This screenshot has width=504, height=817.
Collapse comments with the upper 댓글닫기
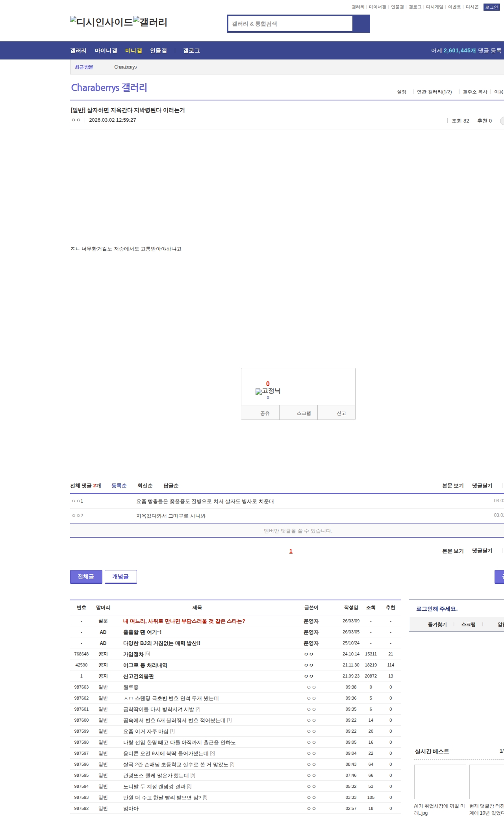tap(482, 486)
